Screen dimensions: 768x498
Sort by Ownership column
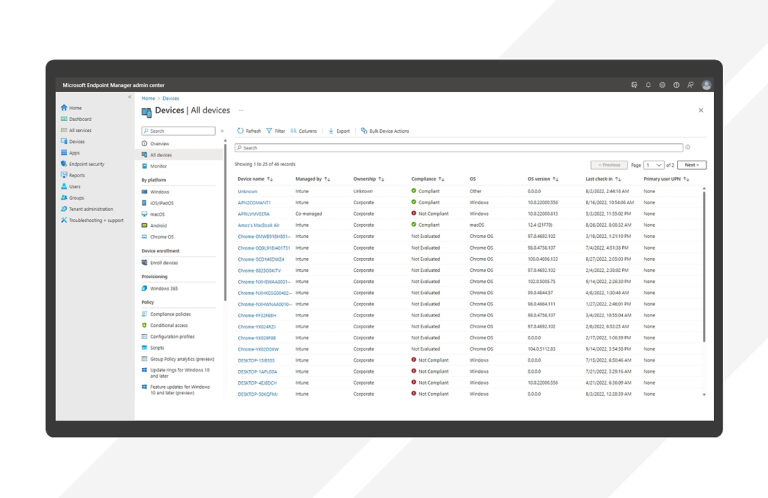(x=369, y=179)
